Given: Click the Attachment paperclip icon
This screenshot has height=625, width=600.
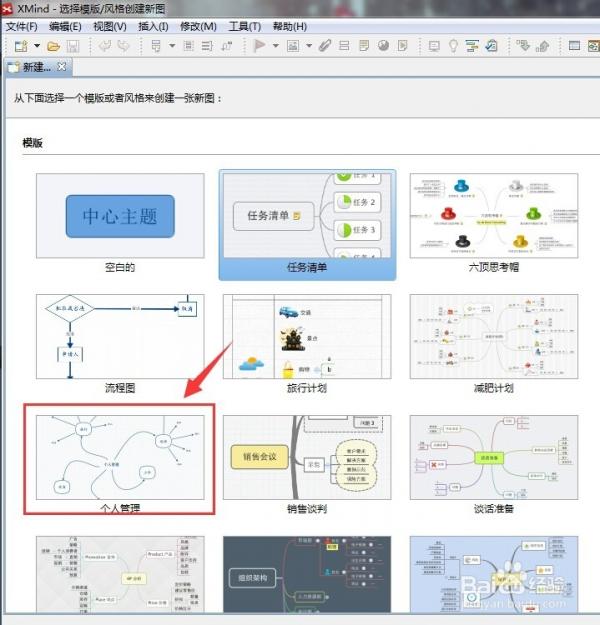Looking at the screenshot, I should [x=325, y=46].
